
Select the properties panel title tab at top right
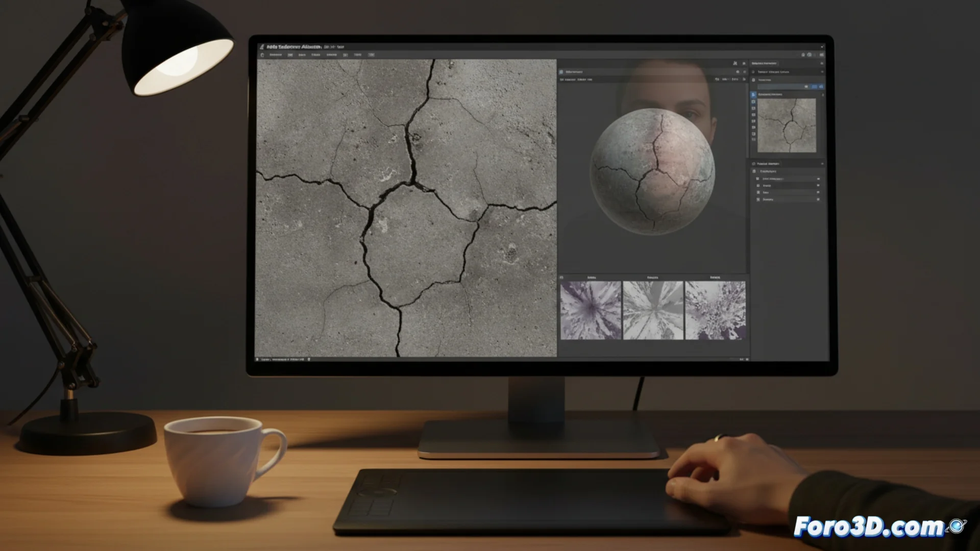tap(764, 63)
